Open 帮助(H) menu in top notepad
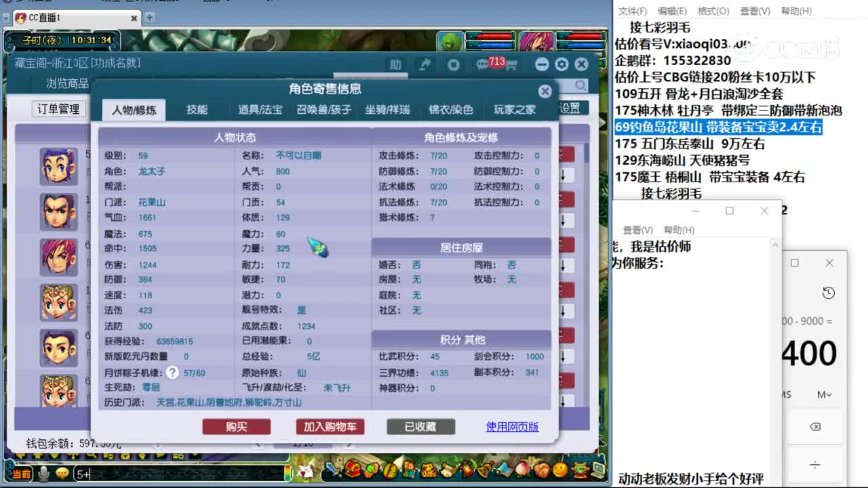 click(796, 11)
